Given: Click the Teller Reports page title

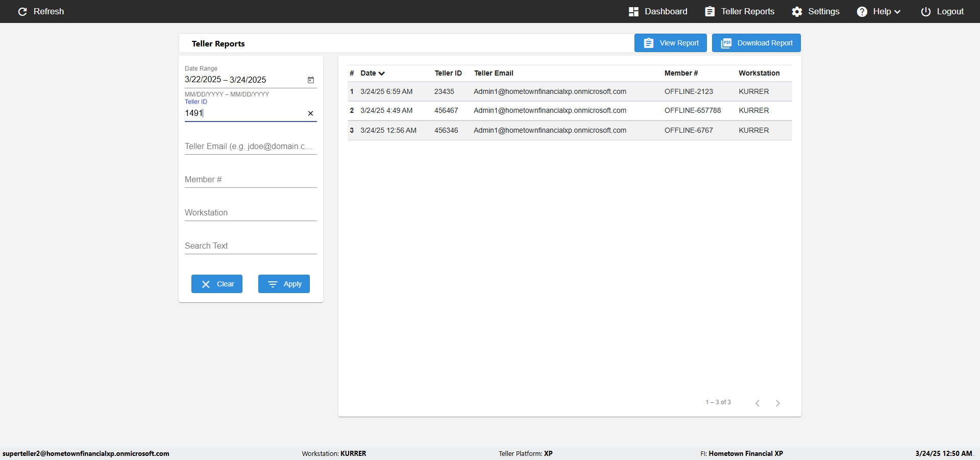Looking at the screenshot, I should point(218,44).
